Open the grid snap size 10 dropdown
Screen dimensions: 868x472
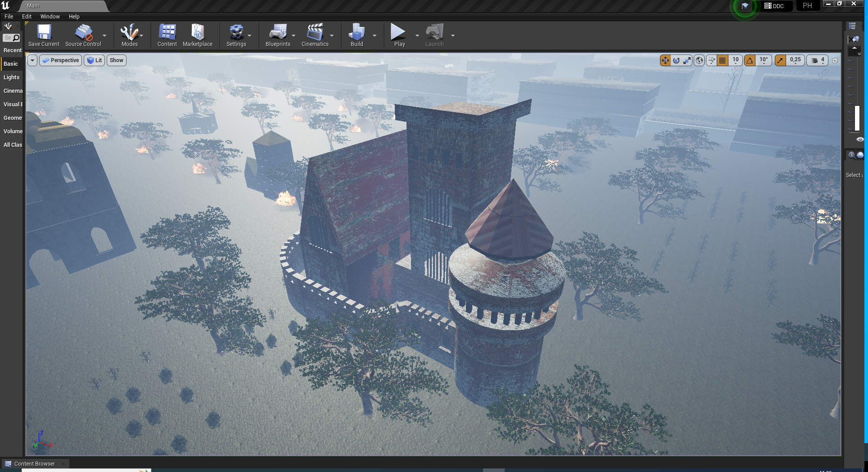tap(736, 60)
